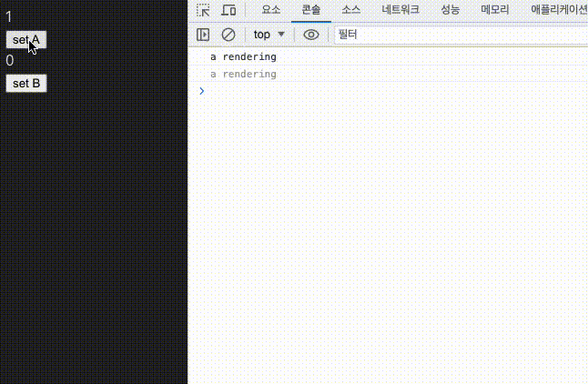Open the top context dropdown

pos(269,35)
